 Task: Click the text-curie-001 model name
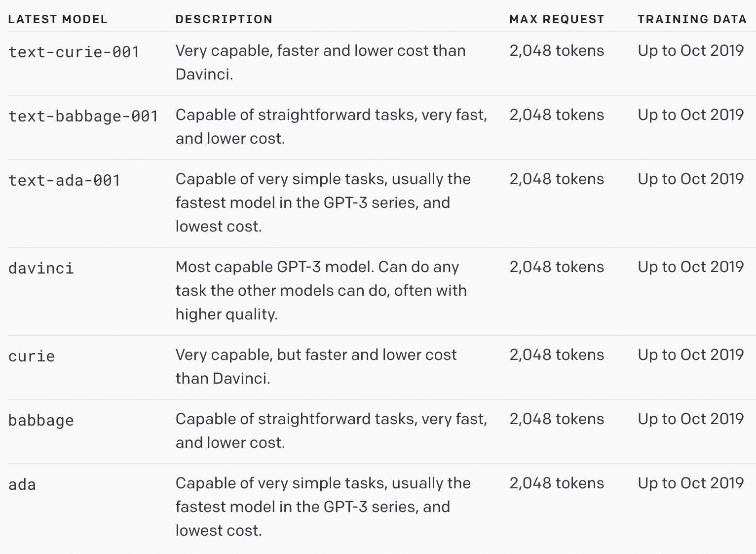(x=74, y=52)
